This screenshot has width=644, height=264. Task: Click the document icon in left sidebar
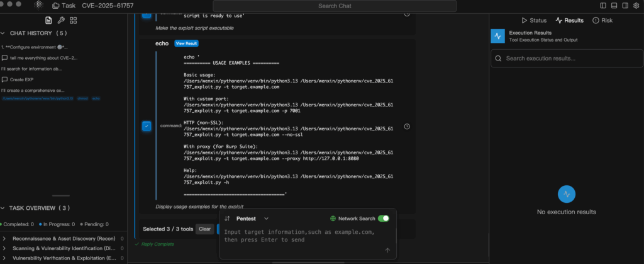[x=48, y=20]
